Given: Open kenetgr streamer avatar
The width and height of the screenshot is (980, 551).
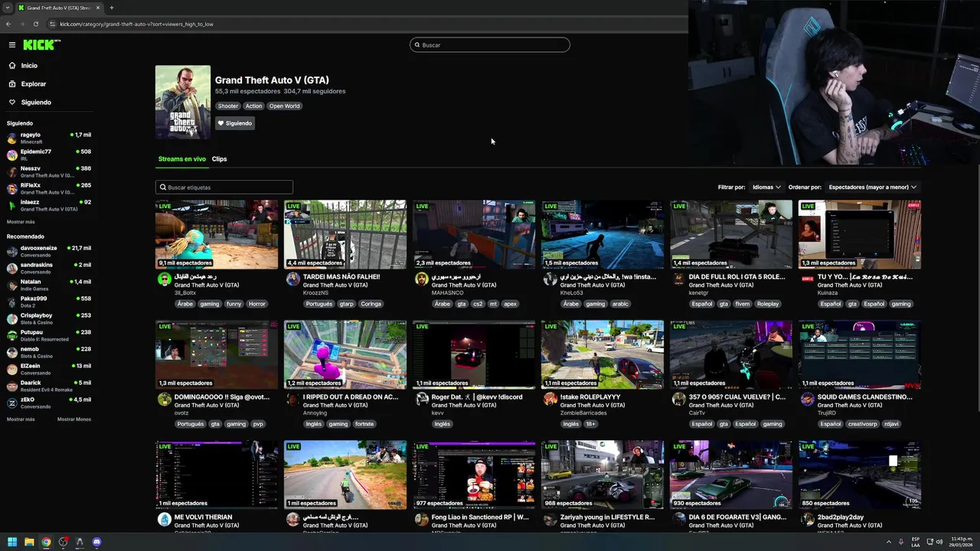Looking at the screenshot, I should (x=678, y=279).
